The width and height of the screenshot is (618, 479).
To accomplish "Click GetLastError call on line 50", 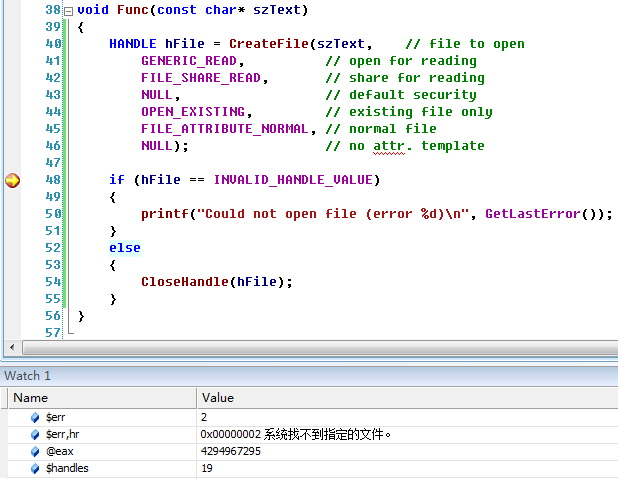I will (x=533, y=214).
